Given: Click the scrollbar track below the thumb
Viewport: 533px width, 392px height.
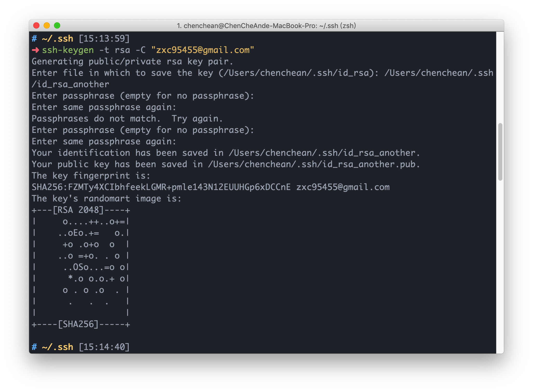Looking at the screenshot, I should point(500,260).
